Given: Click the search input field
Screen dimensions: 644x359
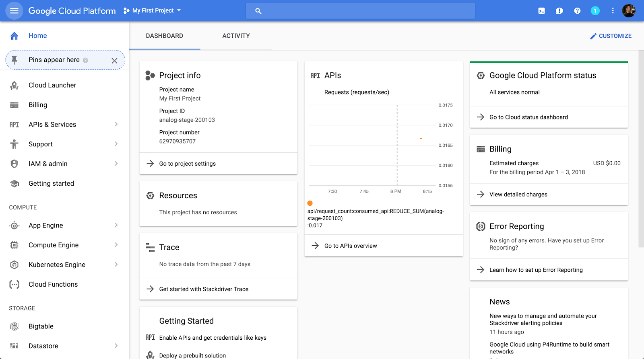Looking at the screenshot, I should pyautogui.click(x=360, y=11).
